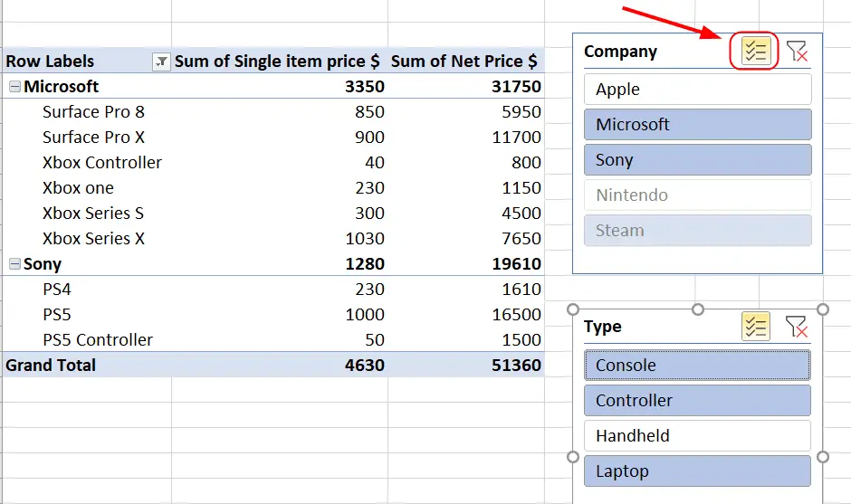The height and width of the screenshot is (504, 851).
Task: Select the Row Labels header cell
Action: click(87, 62)
